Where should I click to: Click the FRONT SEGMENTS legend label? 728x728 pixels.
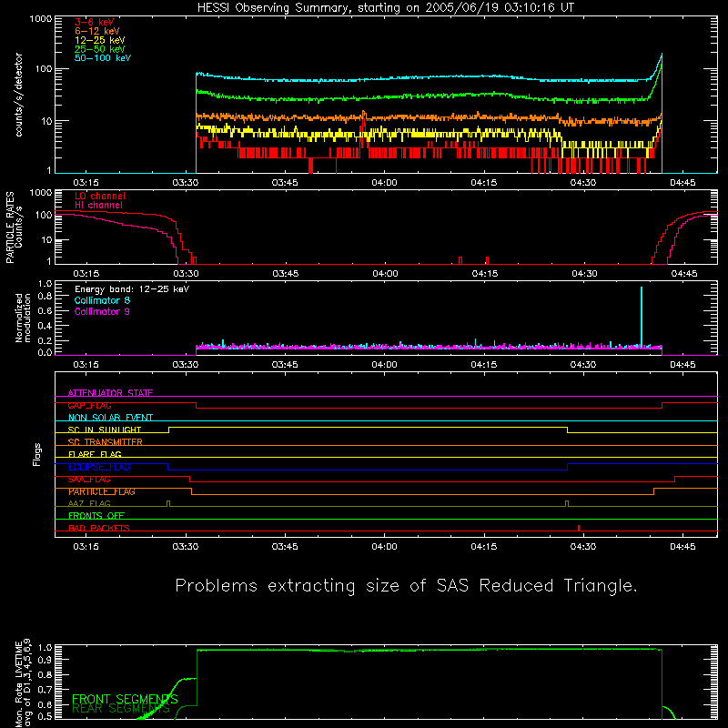click(x=125, y=699)
